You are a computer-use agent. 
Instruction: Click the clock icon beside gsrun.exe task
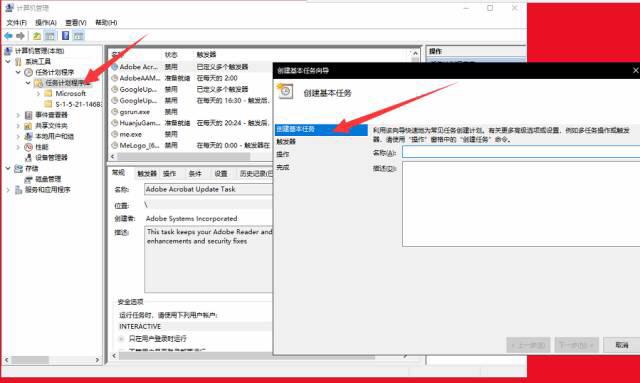pyautogui.click(x=115, y=111)
